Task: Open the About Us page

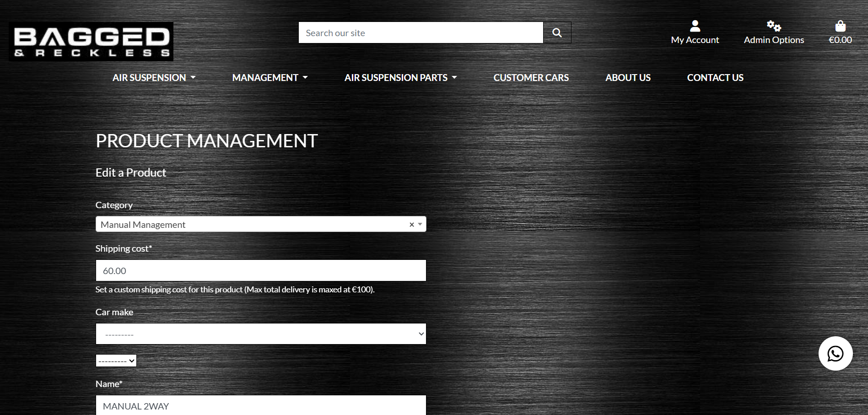Action: point(628,78)
